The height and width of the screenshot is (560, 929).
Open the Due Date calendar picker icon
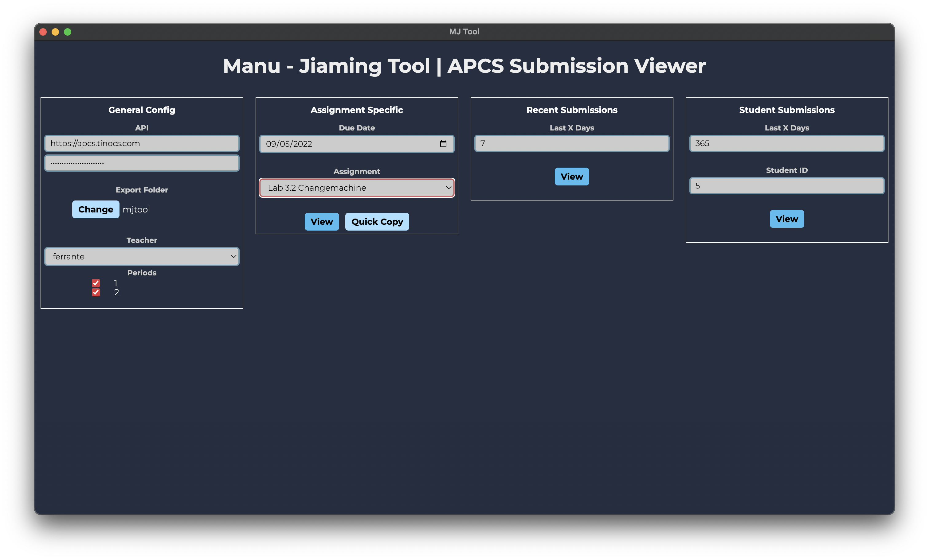coord(443,144)
